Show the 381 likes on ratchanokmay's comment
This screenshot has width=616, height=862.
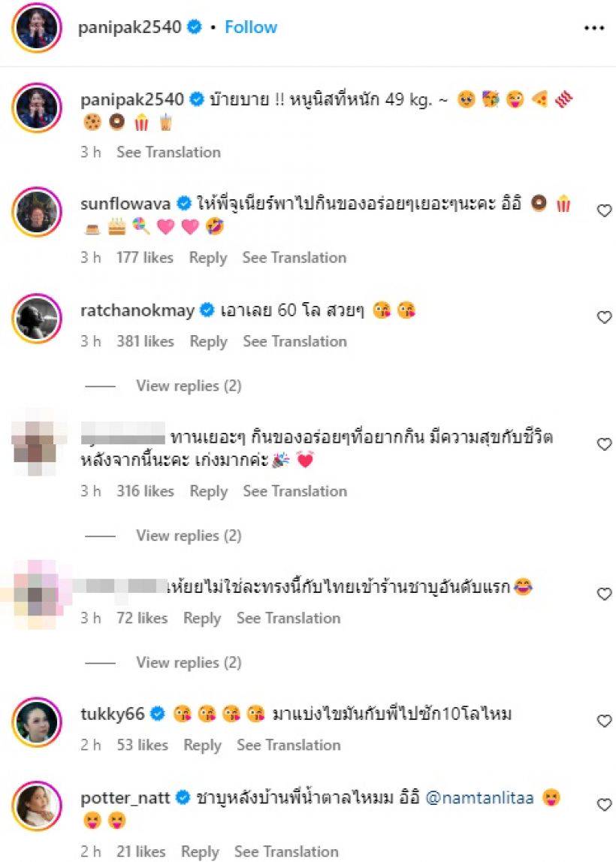(x=145, y=341)
